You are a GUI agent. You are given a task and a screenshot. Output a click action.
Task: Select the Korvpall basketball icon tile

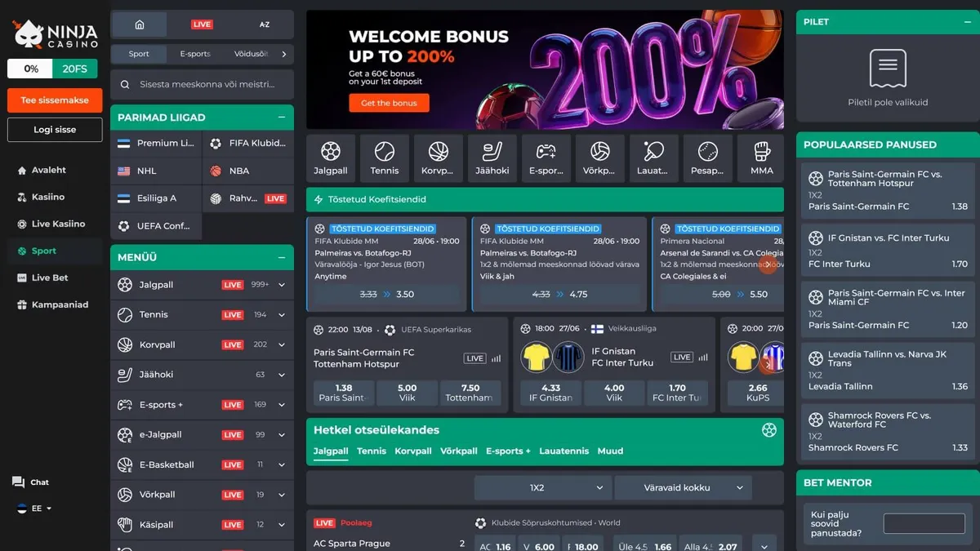tap(438, 158)
